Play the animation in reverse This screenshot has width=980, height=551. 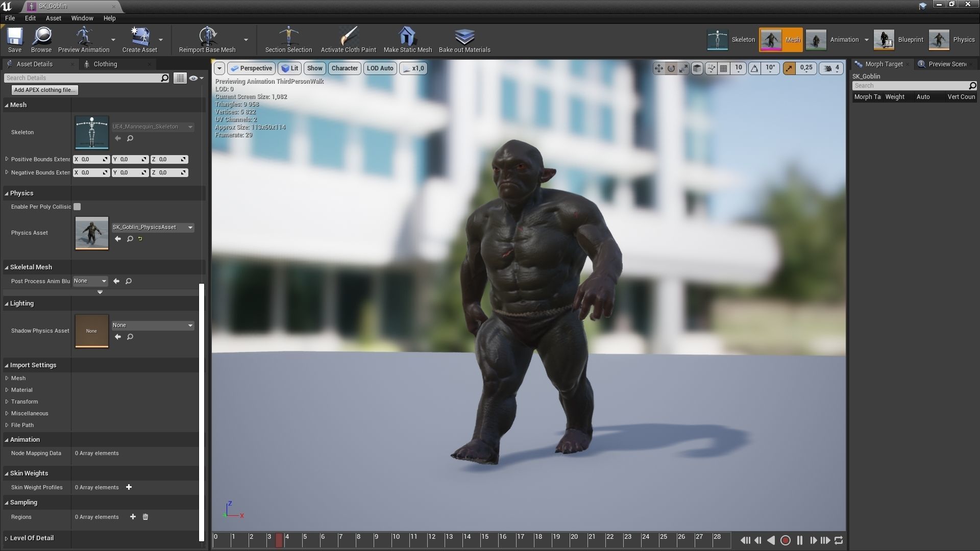(771, 540)
